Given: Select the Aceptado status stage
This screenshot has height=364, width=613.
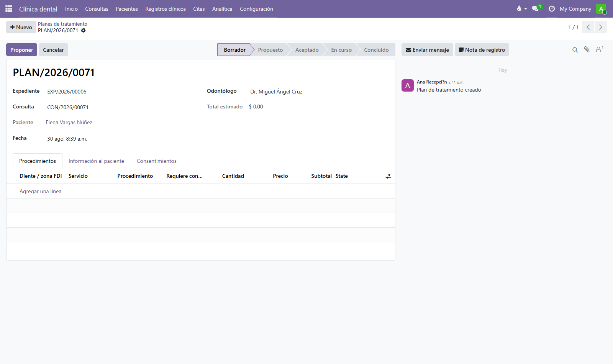Looking at the screenshot, I should tap(307, 50).
